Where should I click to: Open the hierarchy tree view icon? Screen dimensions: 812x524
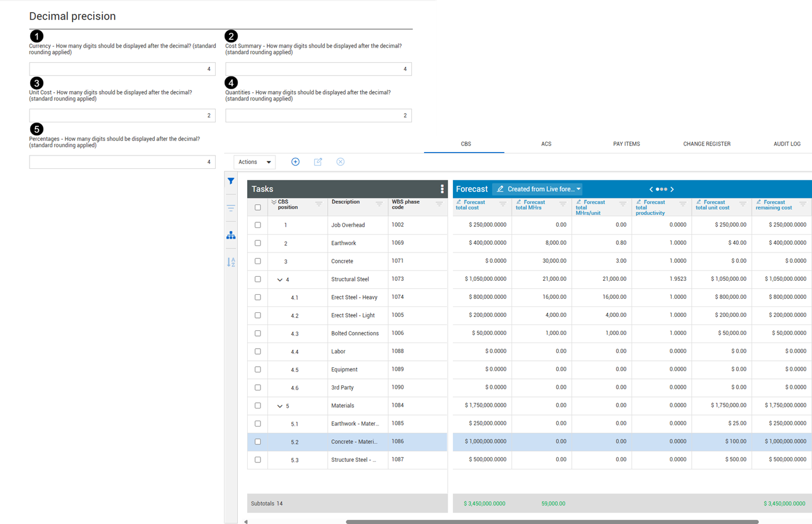click(231, 235)
